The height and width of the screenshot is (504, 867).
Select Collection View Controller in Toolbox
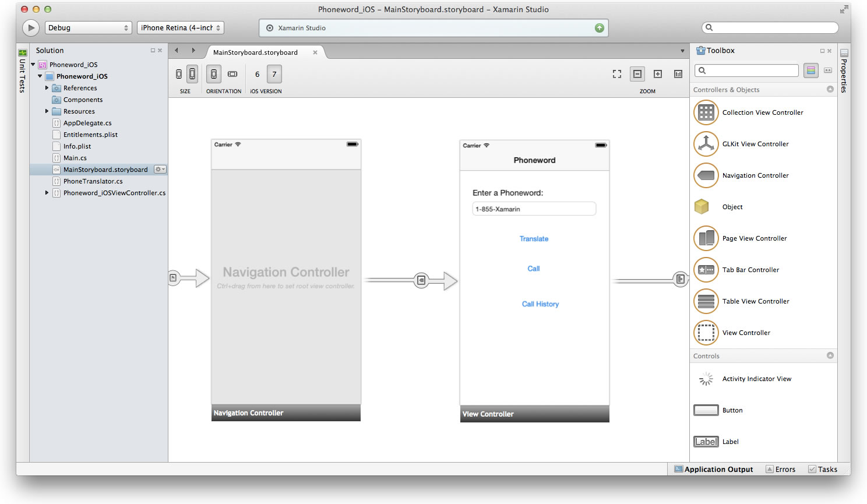pyautogui.click(x=763, y=112)
